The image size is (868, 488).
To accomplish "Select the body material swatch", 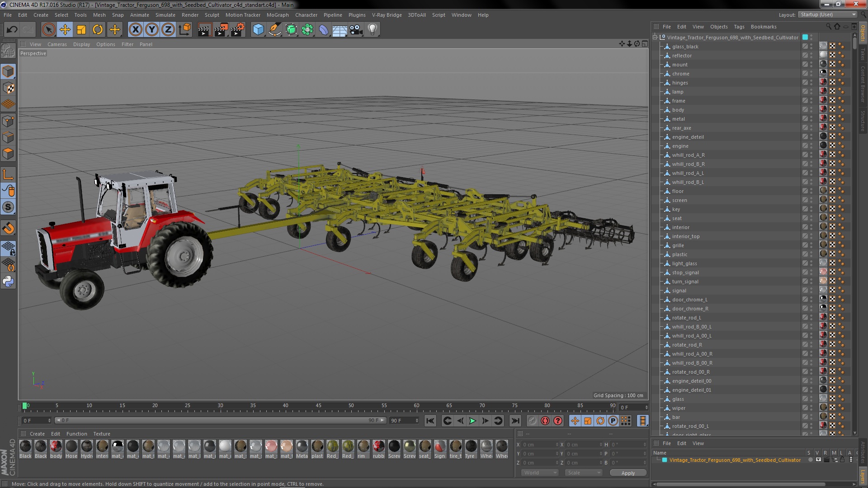I will coord(56,449).
